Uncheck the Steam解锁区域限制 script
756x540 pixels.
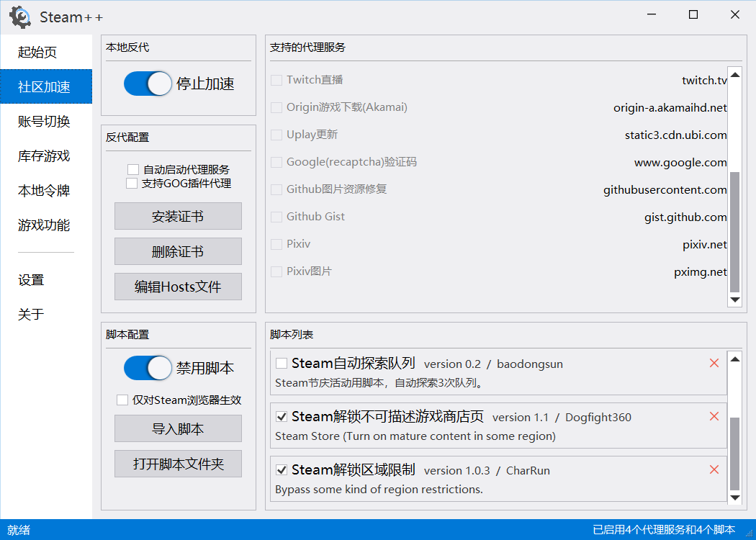pos(281,469)
